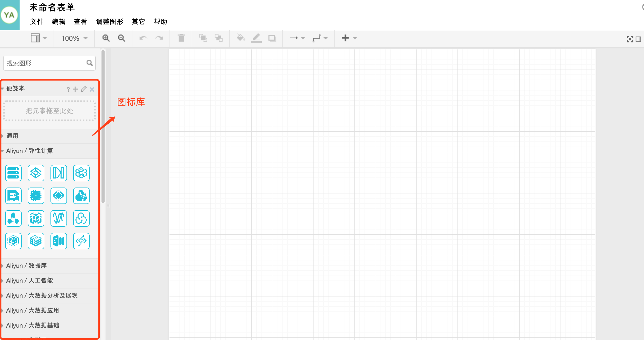
Task: Toggle fullscreen mode icon
Action: 630,39
